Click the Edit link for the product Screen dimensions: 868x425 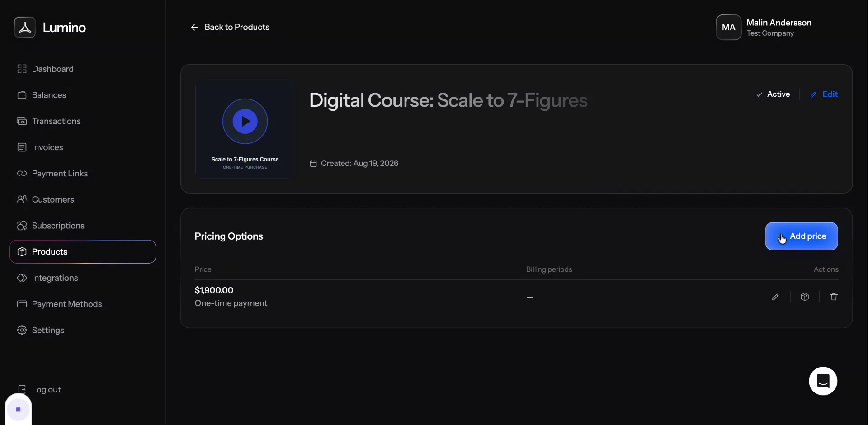click(x=824, y=94)
